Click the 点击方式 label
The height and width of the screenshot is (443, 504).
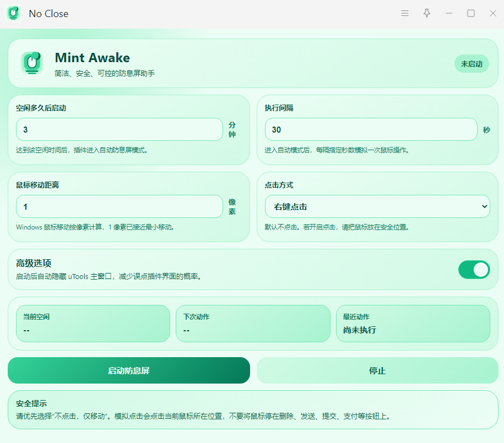pyautogui.click(x=279, y=185)
